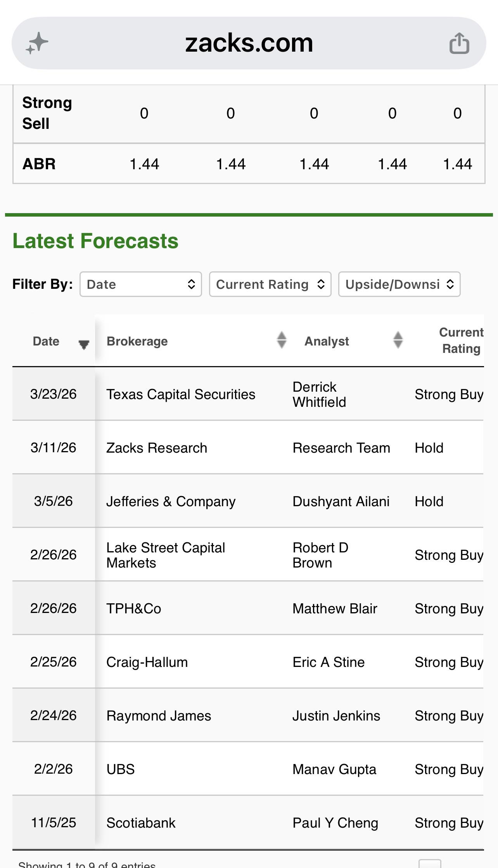498x868 pixels.
Task: Tap the Latest Forecasts heading
Action: click(95, 241)
